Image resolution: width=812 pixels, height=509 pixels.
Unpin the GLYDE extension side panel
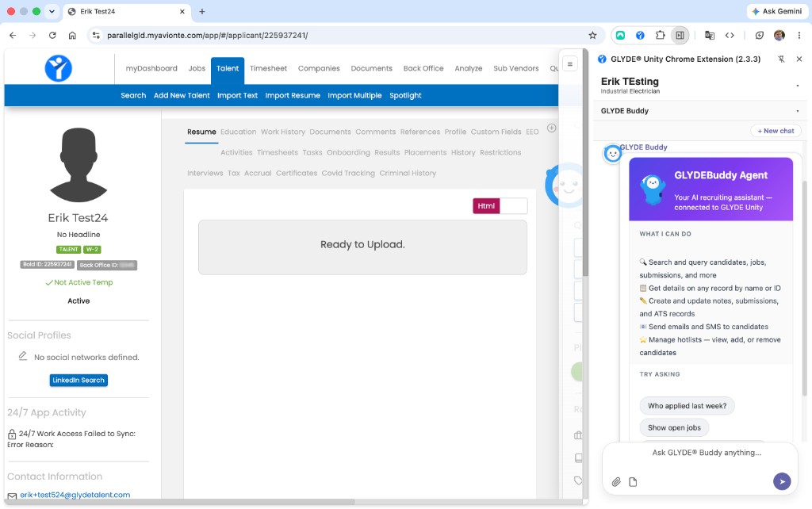pos(781,59)
